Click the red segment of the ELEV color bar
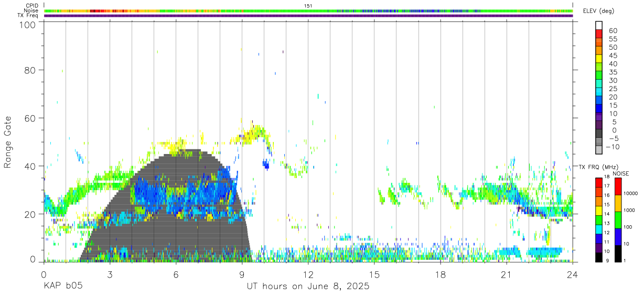 pos(599,34)
